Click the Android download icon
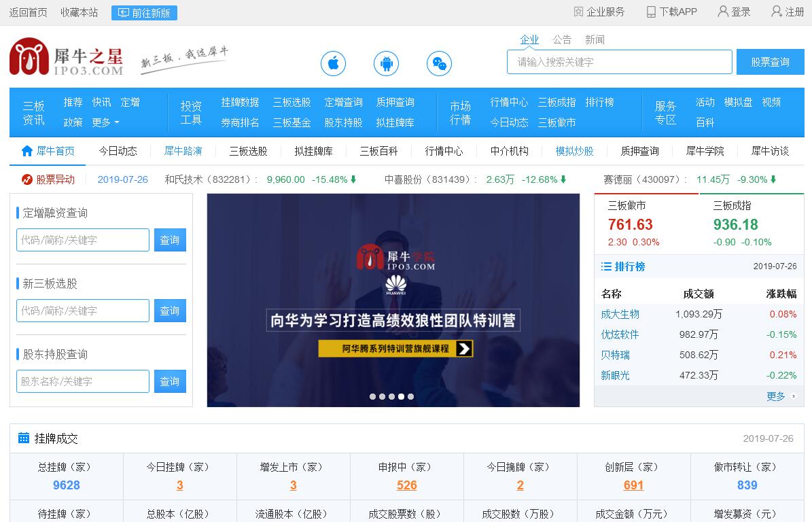The image size is (812, 522). [386, 64]
